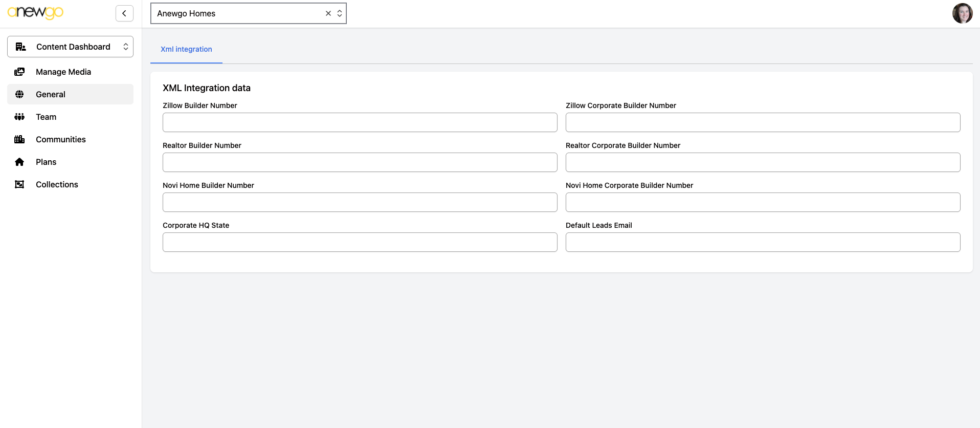Focus the Realtor Corporate Builder Number field
The image size is (980, 428).
[x=763, y=162]
